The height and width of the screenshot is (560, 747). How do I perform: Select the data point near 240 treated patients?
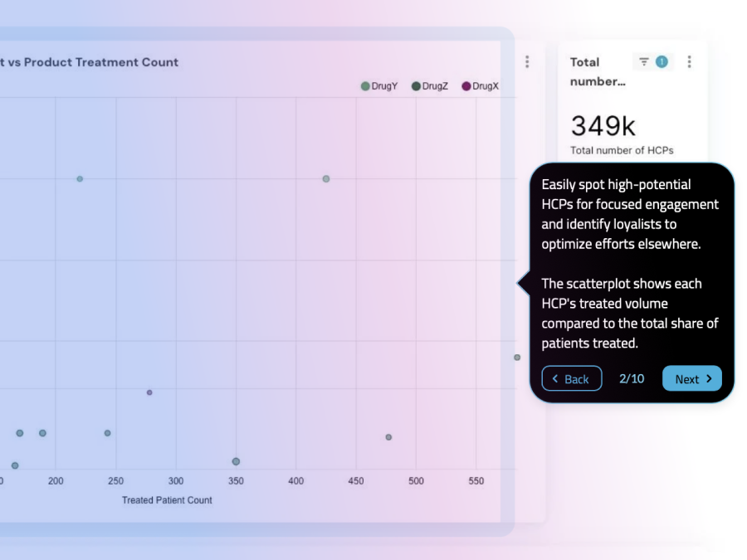click(x=107, y=433)
